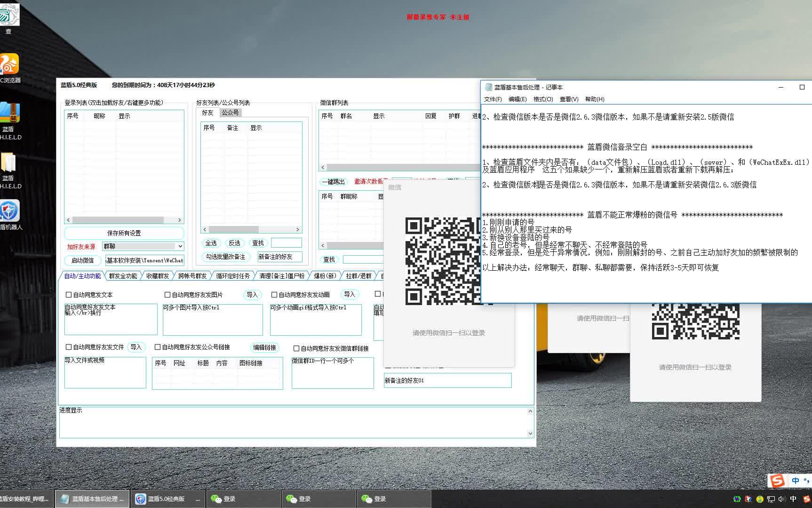Open the 收藏群发 tab
Viewport: 812px width, 508px height.
click(157, 276)
